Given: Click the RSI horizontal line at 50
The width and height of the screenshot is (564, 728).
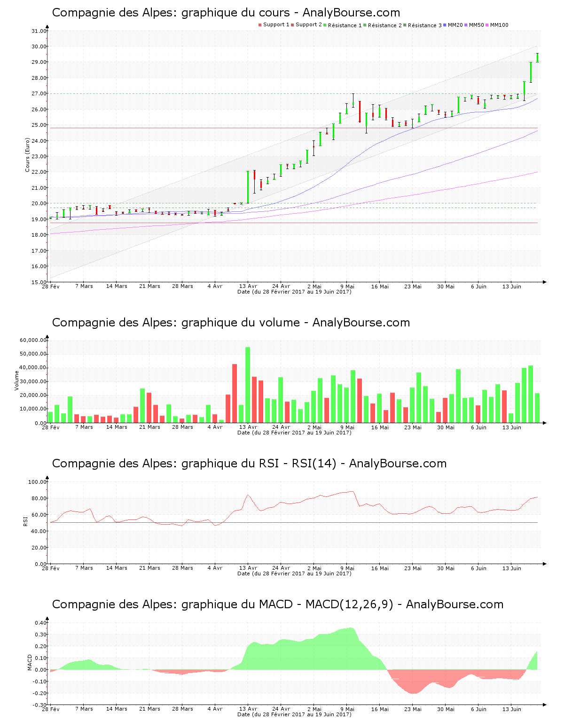Looking at the screenshot, I should pos(294,523).
